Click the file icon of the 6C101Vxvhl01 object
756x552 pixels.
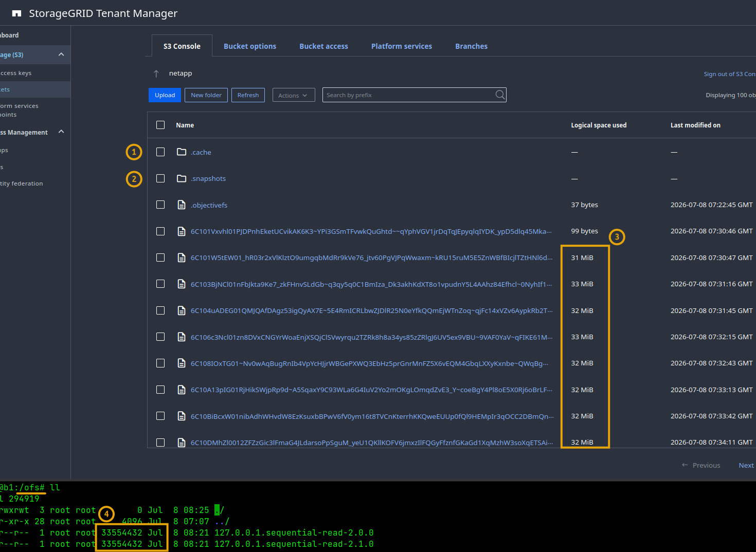[182, 231]
